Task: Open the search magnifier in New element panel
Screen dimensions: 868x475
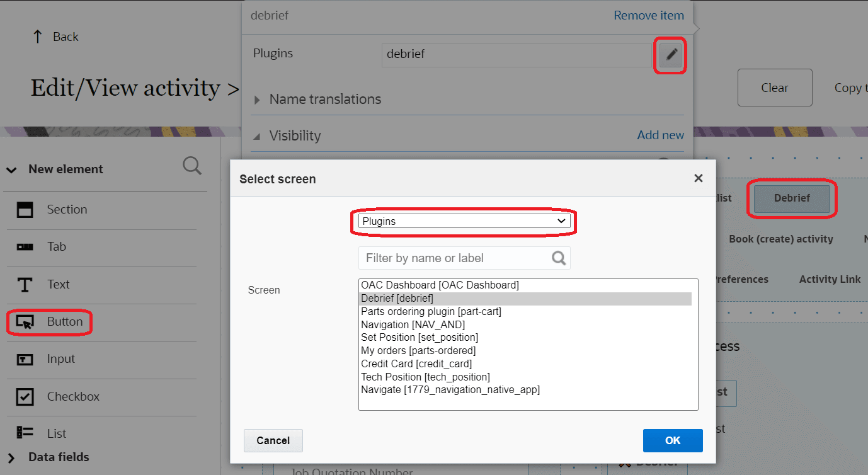Action: tap(192, 166)
